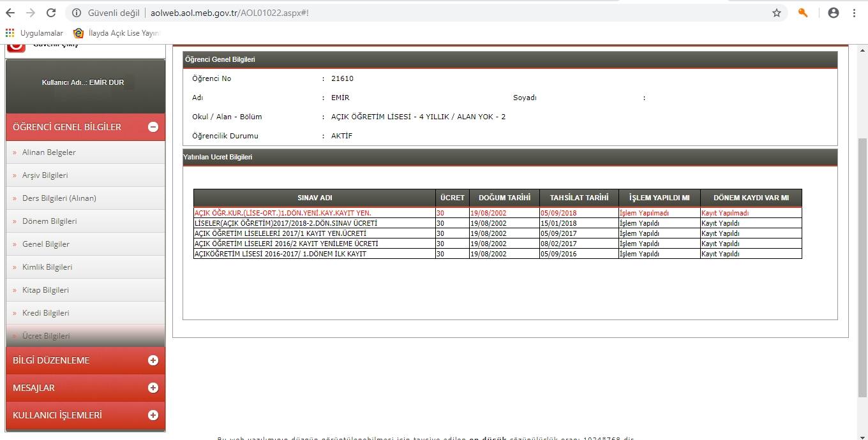Screen dimensions: 868x440
Task: Expand the BİLGİ DÜZENLEME section
Action: (x=153, y=360)
